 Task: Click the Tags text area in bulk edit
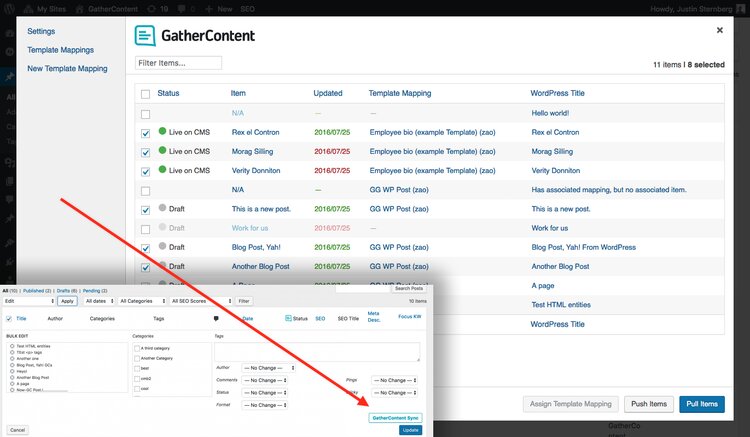317,351
